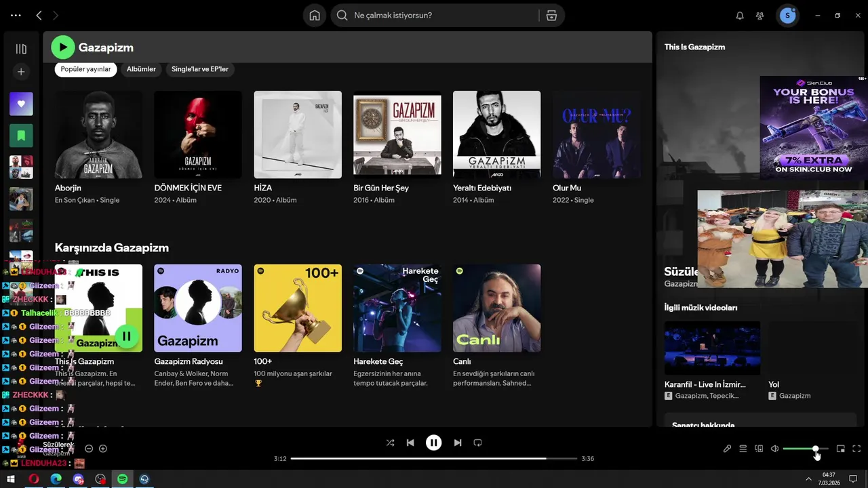Screen dimensions: 868x488
Task: Open 'Bir Gün Her Şey' album title
Action: pos(381,188)
